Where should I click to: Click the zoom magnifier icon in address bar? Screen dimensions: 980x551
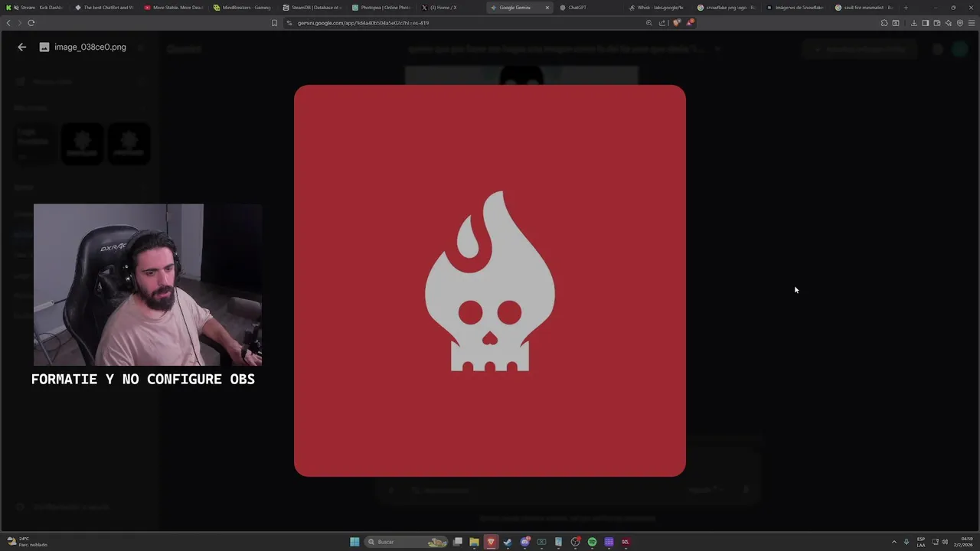point(649,23)
